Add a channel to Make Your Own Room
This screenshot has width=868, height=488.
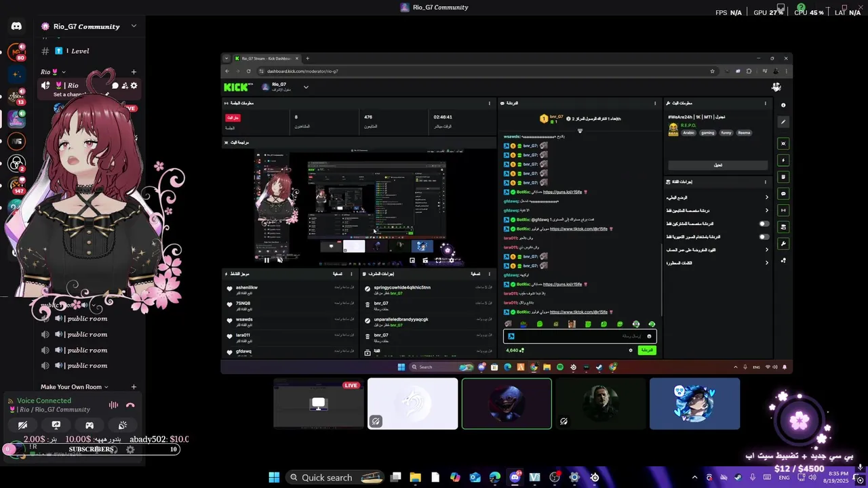pyautogui.click(x=134, y=387)
